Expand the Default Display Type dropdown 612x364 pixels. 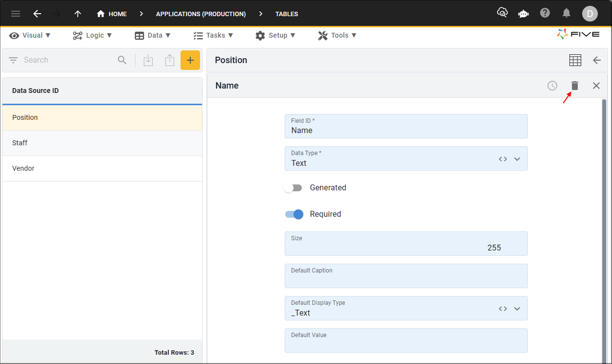click(x=517, y=309)
